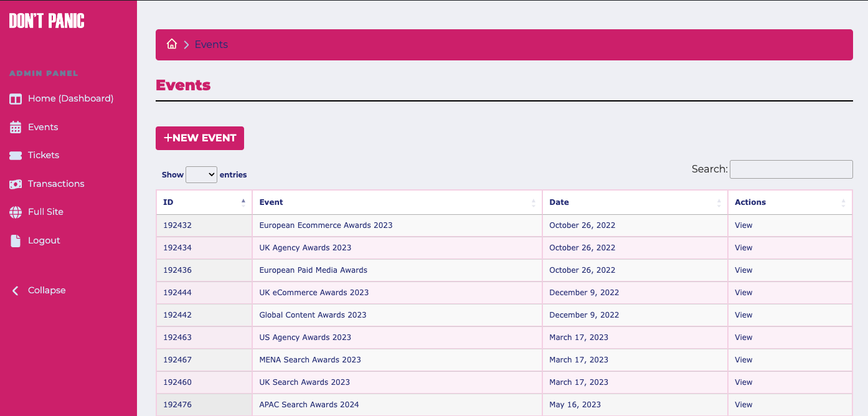Select Transactions in the sidebar menu

pyautogui.click(x=56, y=184)
